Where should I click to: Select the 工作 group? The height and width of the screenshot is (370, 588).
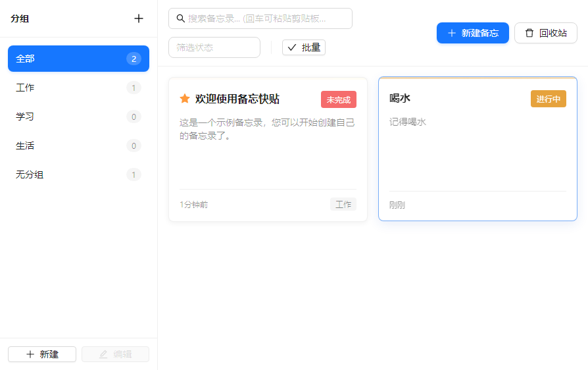(78, 88)
